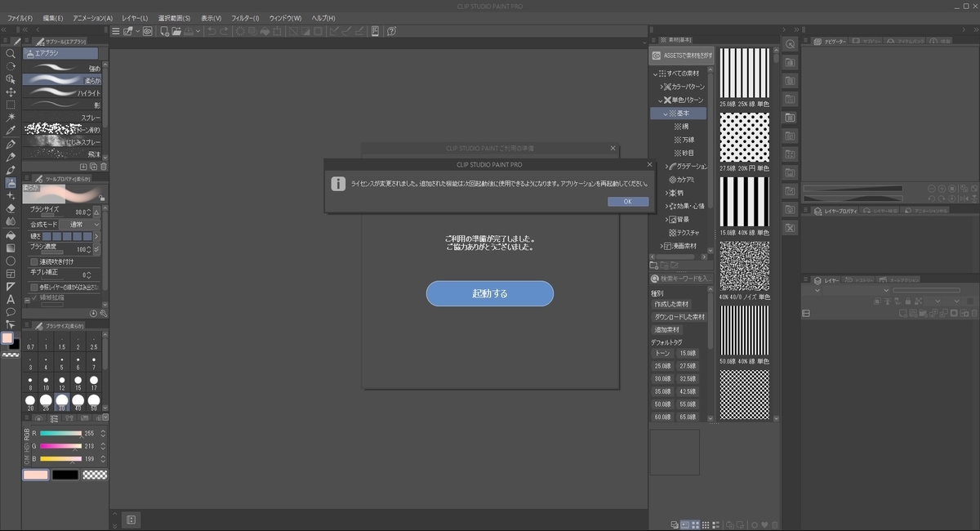Screen dimensions: 980x531
Task: Expand the 効果・心情 material folder
Action: (668, 206)
